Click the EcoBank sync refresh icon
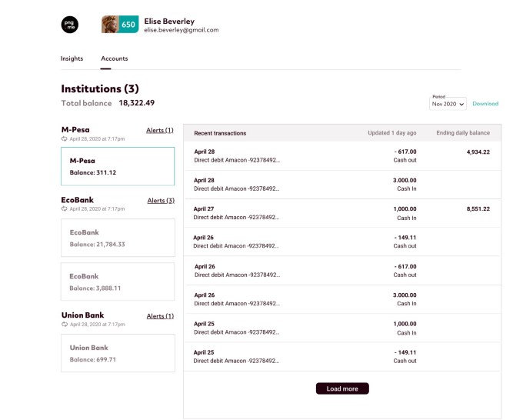This screenshot has width=523, height=420. [65, 208]
